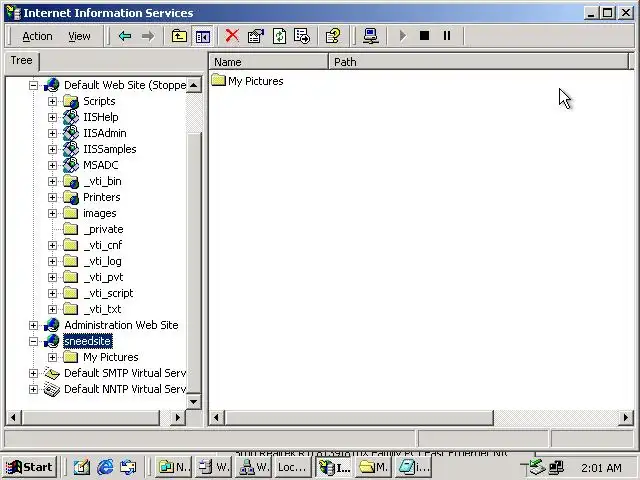This screenshot has height=480, width=640.
Task: Select Default NNTP Virtual Server item
Action: [125, 389]
